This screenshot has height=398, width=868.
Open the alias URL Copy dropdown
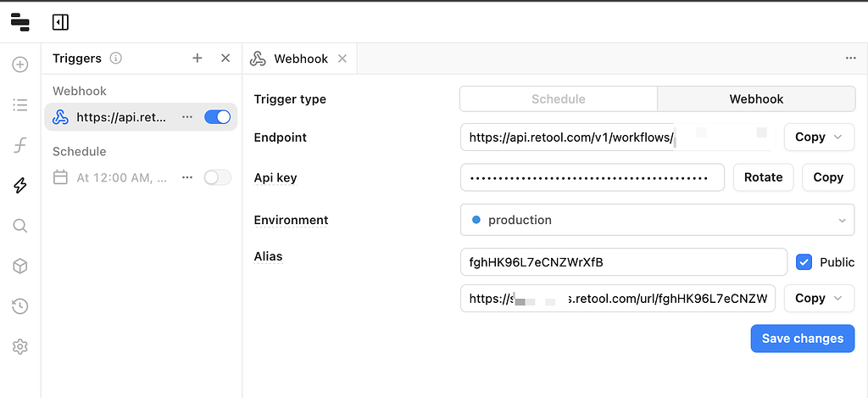pos(819,298)
